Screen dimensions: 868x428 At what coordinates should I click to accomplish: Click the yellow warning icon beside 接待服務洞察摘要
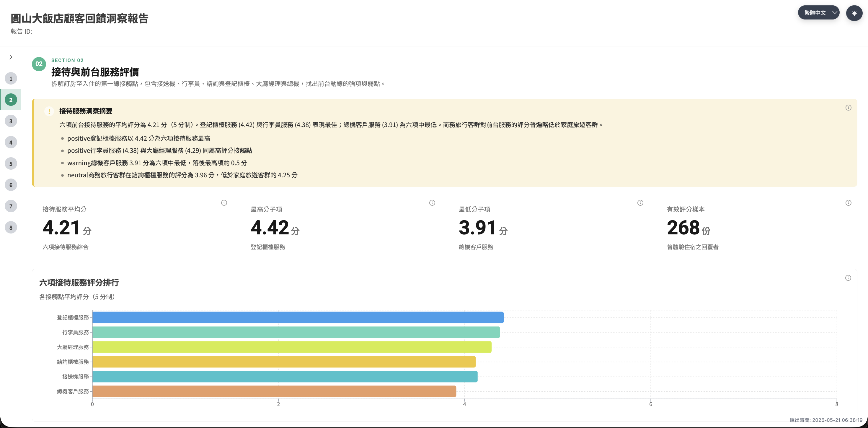tap(49, 111)
